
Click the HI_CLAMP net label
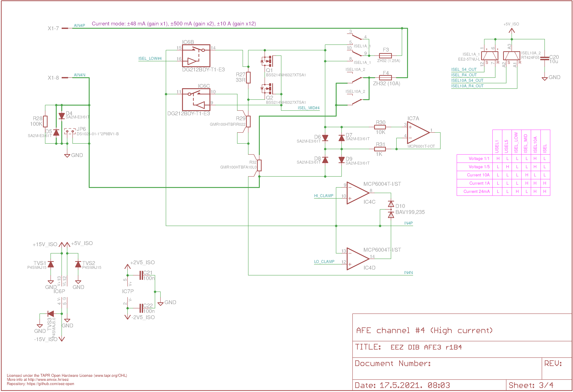[323, 196]
